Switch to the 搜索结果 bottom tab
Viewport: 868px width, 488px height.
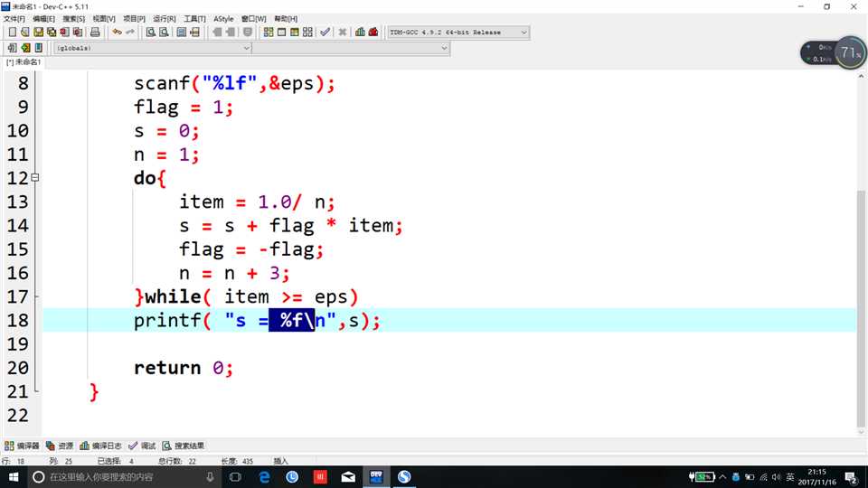(184, 446)
